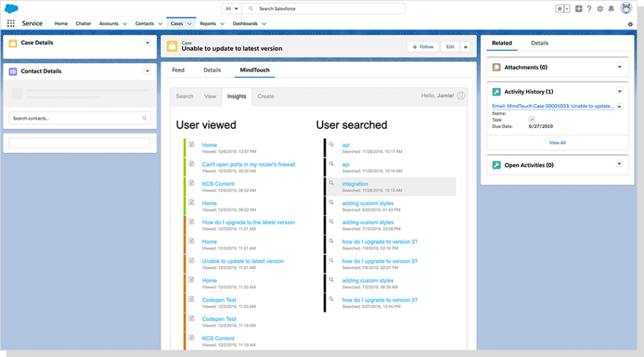Image resolution: width=644 pixels, height=357 pixels.
Task: Click the Open Activities wrench icon
Action: [496, 165]
